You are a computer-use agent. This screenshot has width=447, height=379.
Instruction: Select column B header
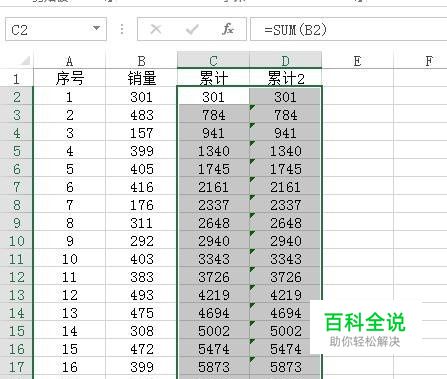[x=141, y=61]
